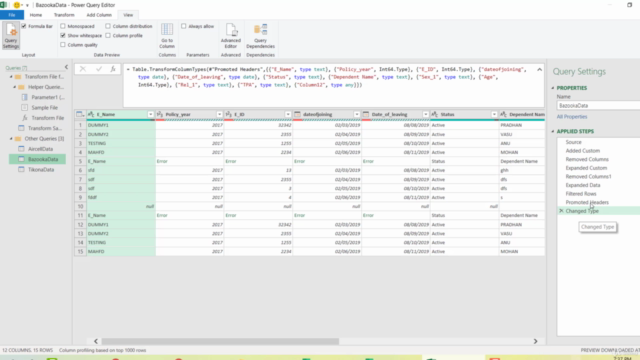Change Date_of_leaving column data type icon
This screenshot has width=640, height=360.
(366, 114)
